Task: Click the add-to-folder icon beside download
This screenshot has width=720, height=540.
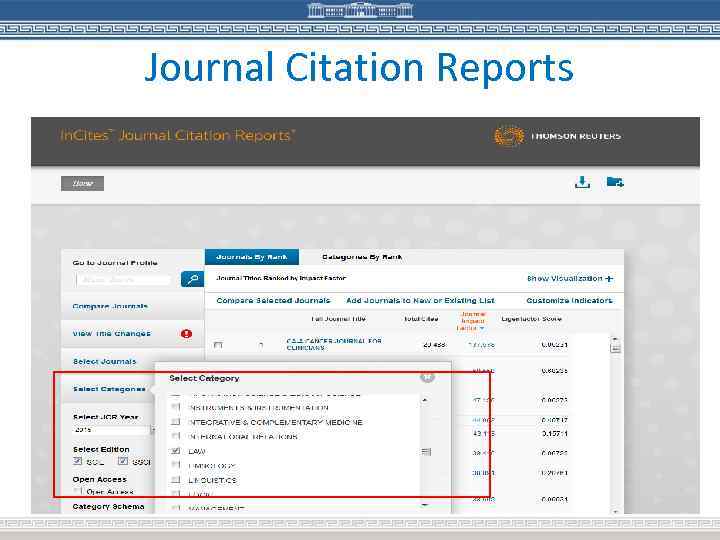Action: point(615,182)
